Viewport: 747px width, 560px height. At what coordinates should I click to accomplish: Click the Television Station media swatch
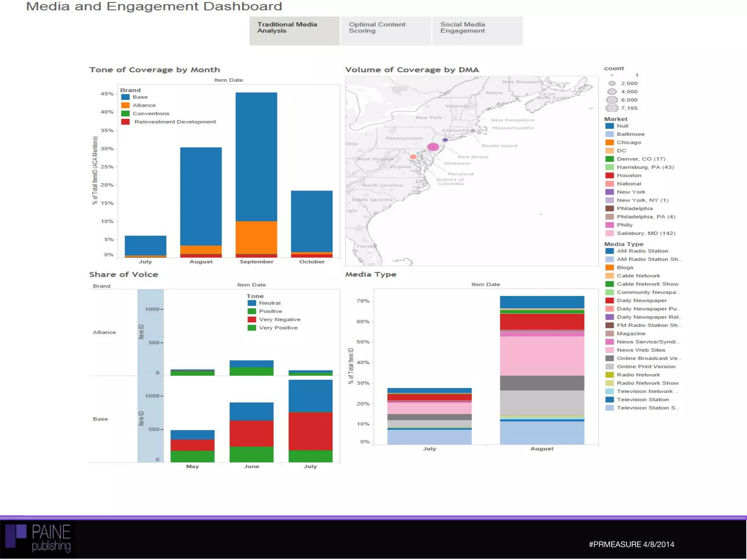click(x=609, y=400)
